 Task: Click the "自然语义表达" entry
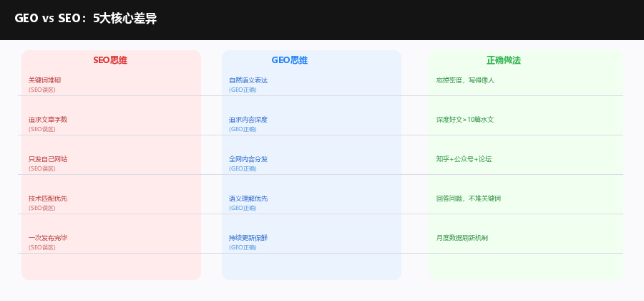pyautogui.click(x=248, y=80)
